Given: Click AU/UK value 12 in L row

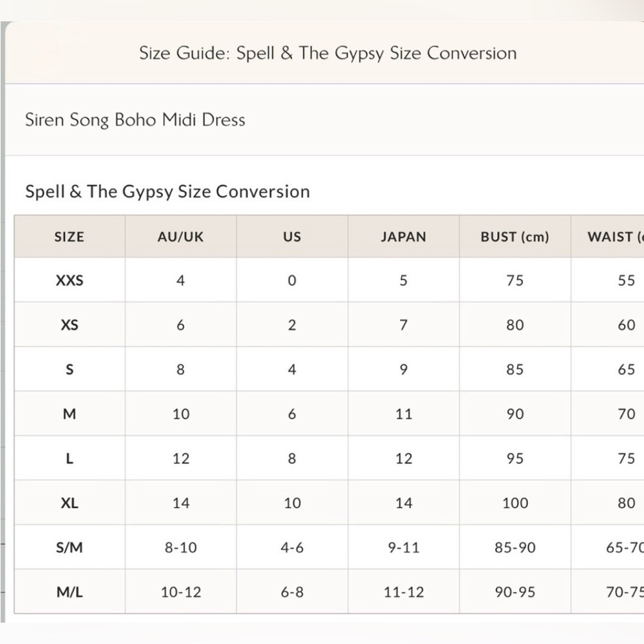Looking at the screenshot, I should pyautogui.click(x=181, y=459).
